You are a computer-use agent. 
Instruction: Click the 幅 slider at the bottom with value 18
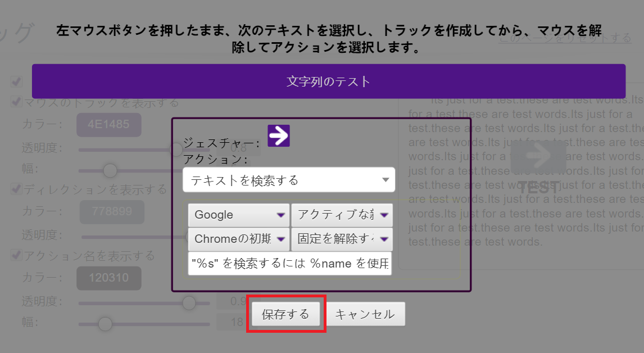144,324
